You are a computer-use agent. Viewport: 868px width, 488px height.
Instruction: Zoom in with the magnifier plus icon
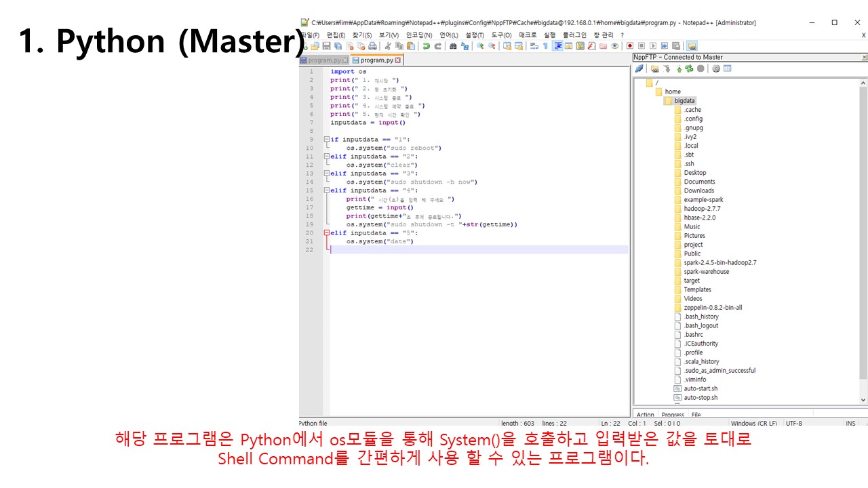click(480, 46)
